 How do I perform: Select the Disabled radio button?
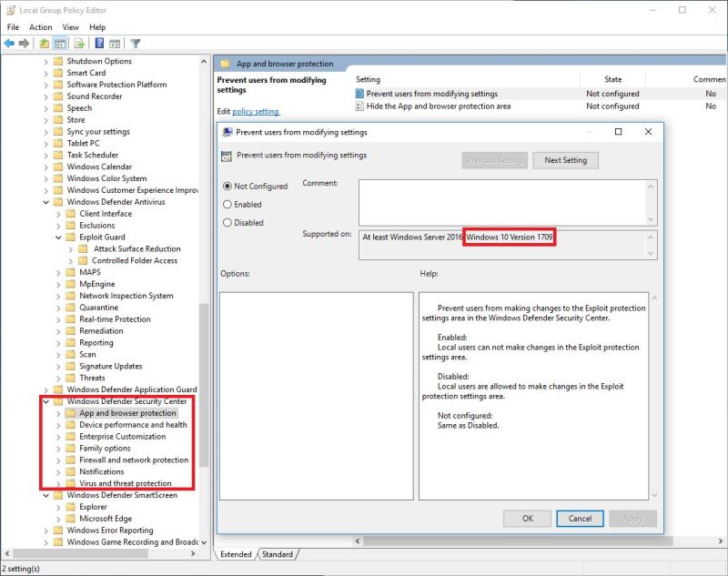tap(227, 223)
